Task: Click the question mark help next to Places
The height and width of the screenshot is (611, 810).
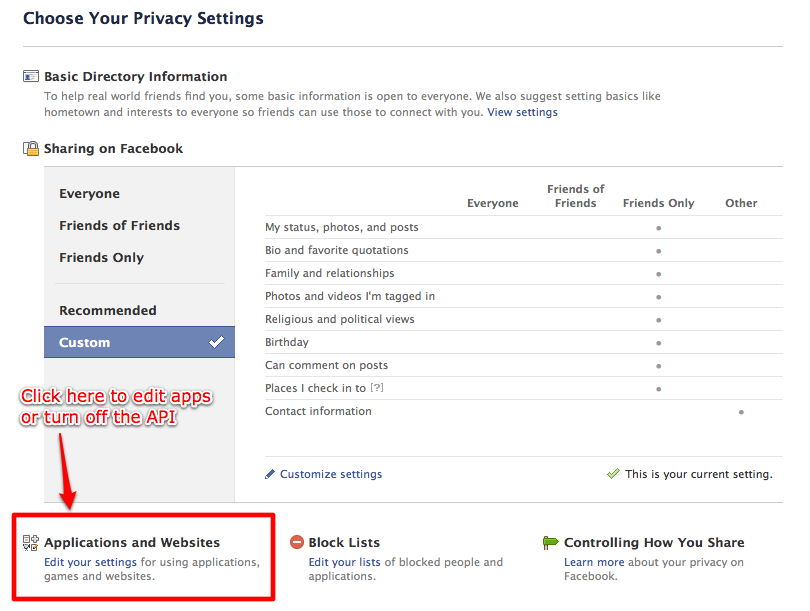Action: pos(377,387)
